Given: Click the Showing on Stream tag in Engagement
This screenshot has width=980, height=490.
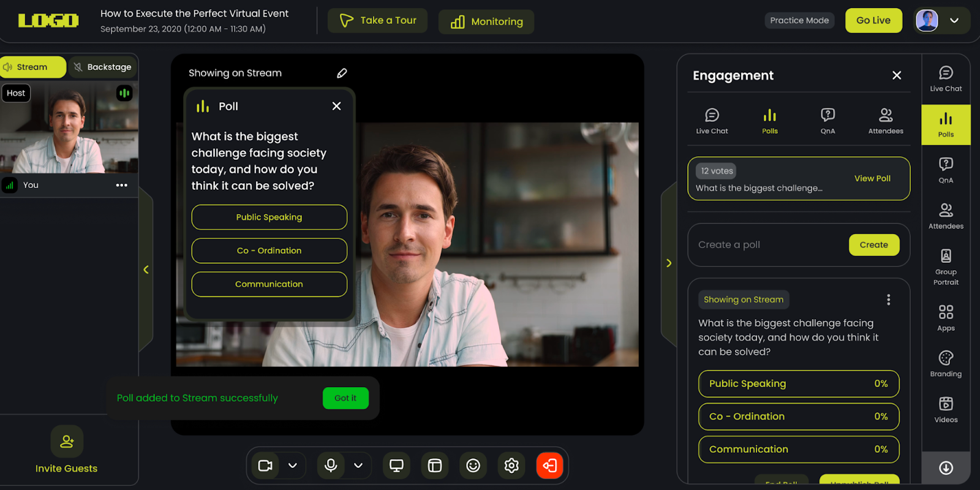Looking at the screenshot, I should tap(744, 300).
